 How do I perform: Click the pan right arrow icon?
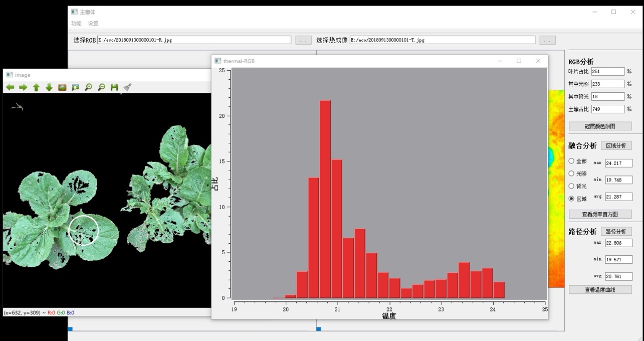(23, 87)
